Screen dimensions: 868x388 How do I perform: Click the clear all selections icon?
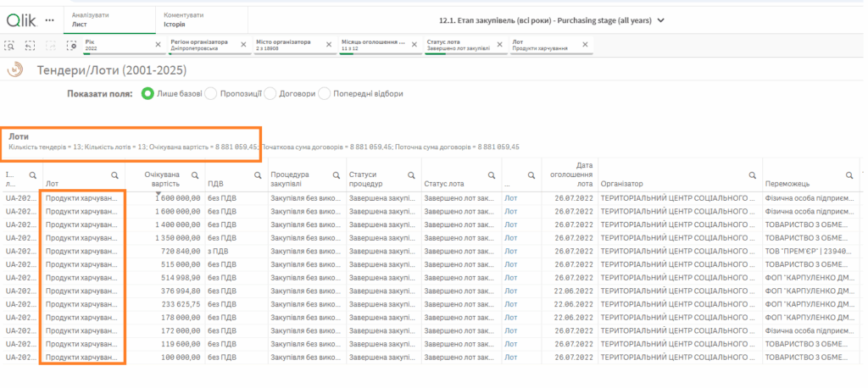pyautogui.click(x=71, y=45)
